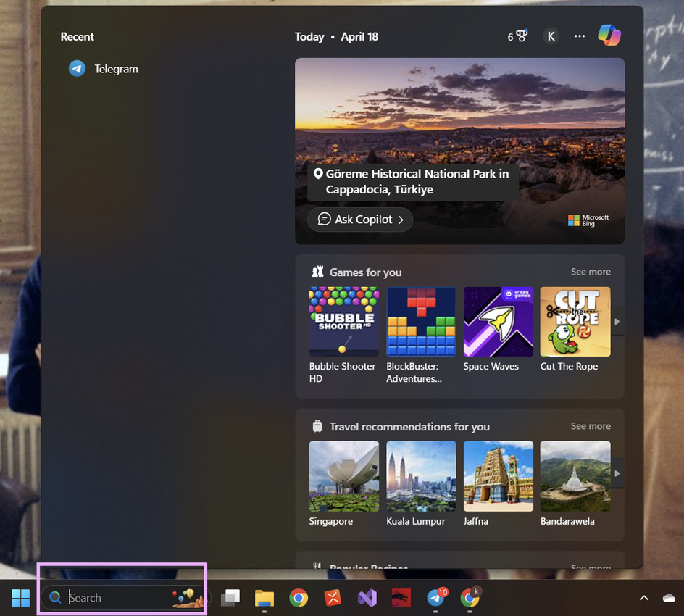Launch Copilot from the colorful logo
This screenshot has width=684, height=616.
click(609, 36)
